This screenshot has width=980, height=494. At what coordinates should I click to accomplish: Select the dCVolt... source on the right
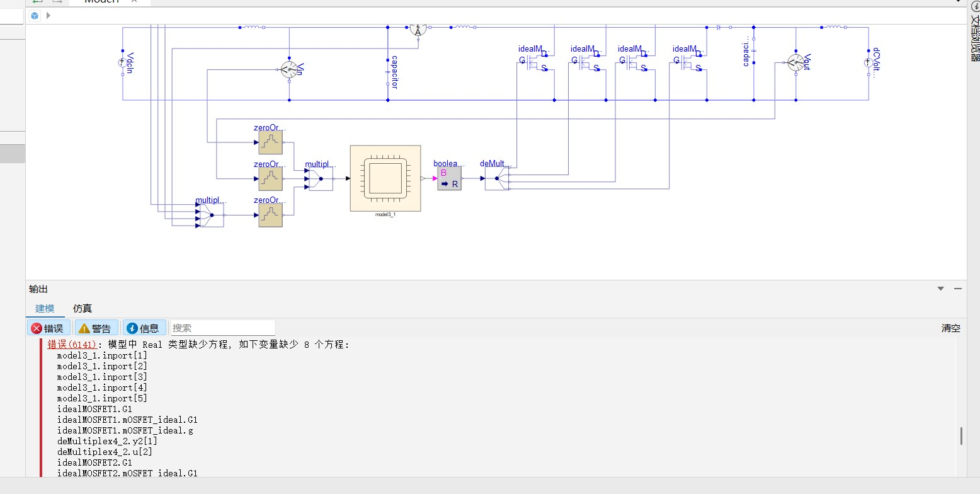(869, 62)
